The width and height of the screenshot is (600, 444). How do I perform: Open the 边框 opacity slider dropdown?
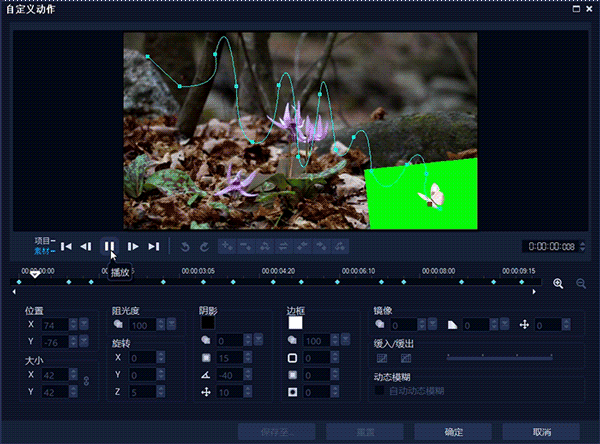pyautogui.click(x=346, y=340)
